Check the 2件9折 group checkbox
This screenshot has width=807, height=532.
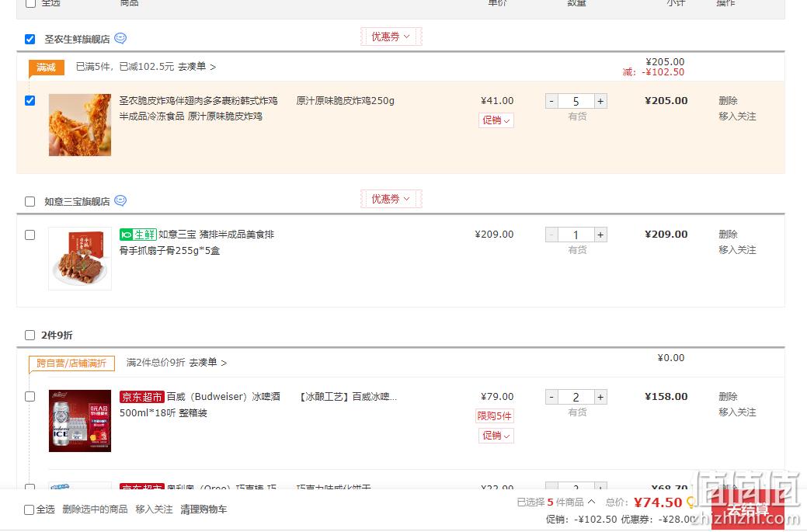click(x=30, y=336)
